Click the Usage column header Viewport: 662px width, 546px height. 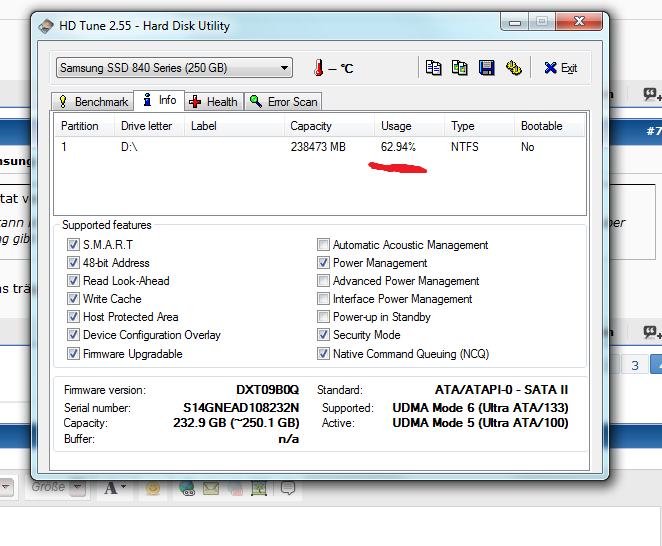pyautogui.click(x=410, y=126)
